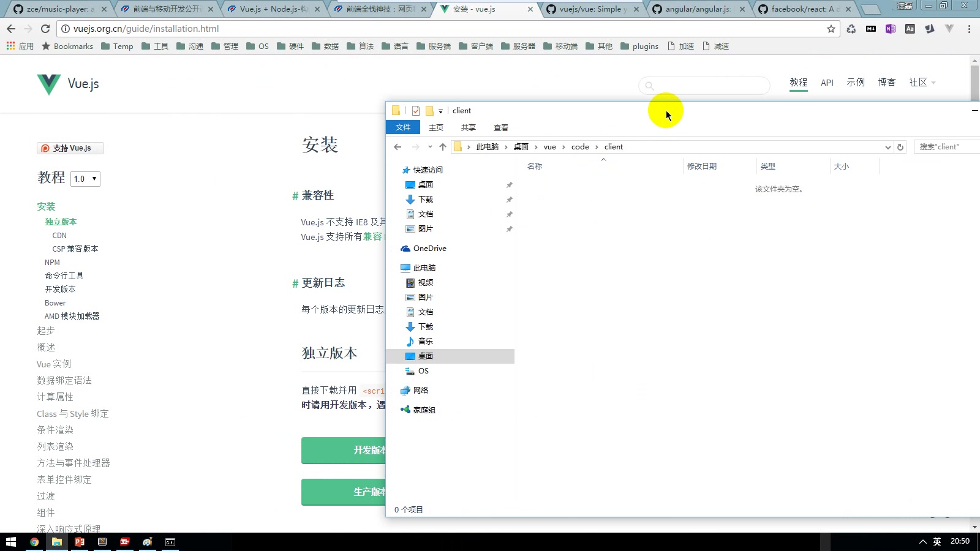The image size is (980, 551).
Task: Click the support Vue.js (支持 Vue.js) button
Action: (70, 148)
